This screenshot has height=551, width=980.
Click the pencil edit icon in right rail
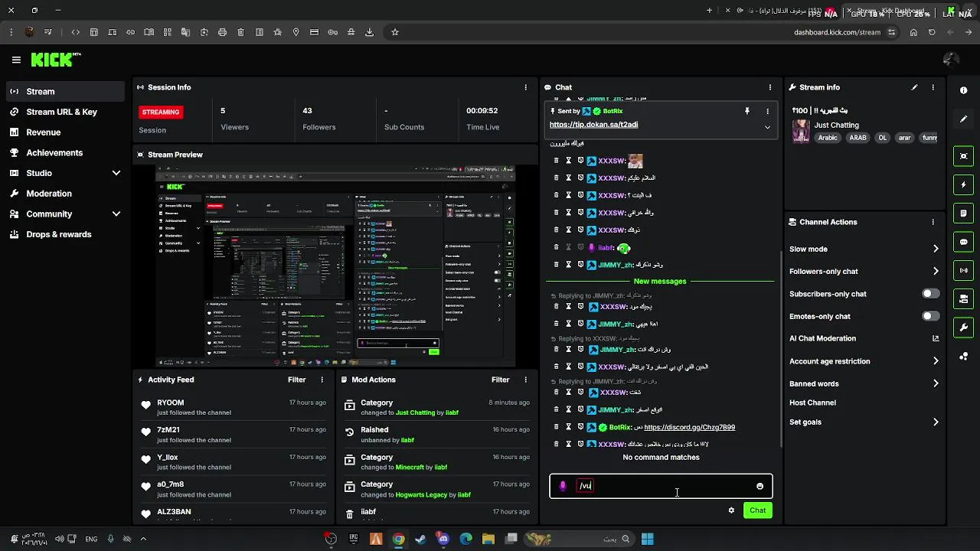pyautogui.click(x=963, y=119)
